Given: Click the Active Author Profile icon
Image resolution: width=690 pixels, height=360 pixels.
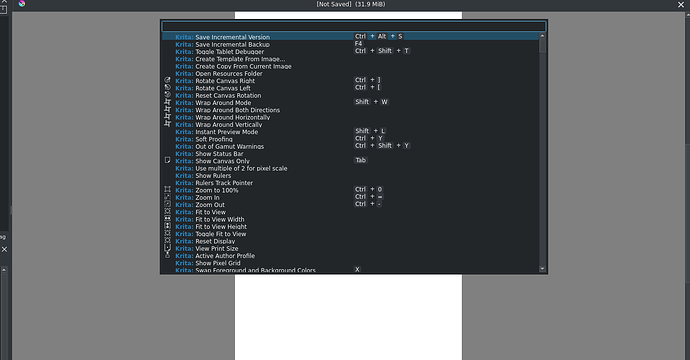Looking at the screenshot, I should pos(167,255).
